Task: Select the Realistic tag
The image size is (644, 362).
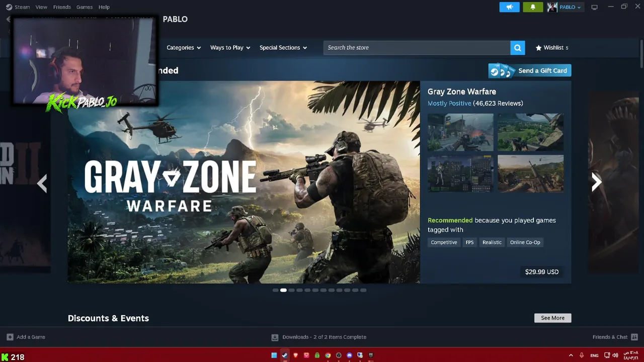Action: (x=492, y=242)
